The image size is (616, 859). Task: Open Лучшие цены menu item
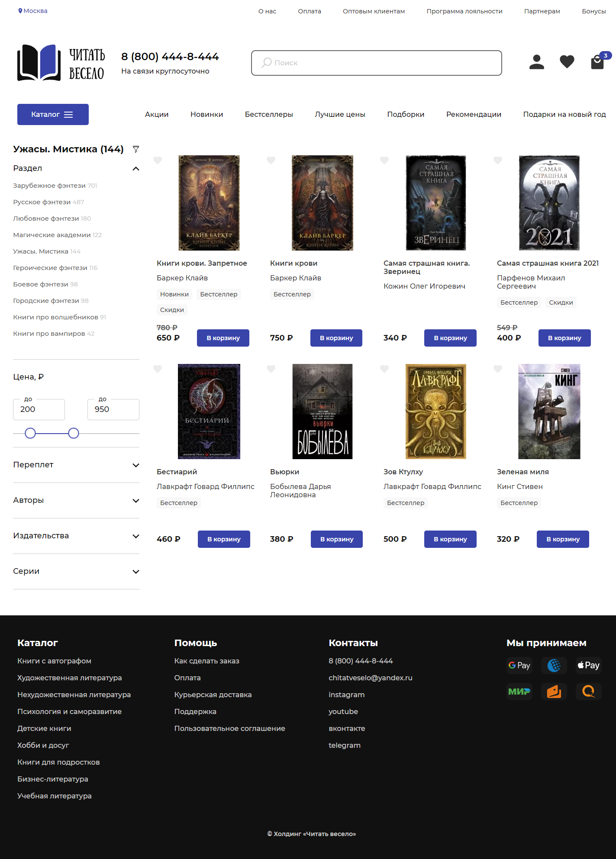click(340, 114)
